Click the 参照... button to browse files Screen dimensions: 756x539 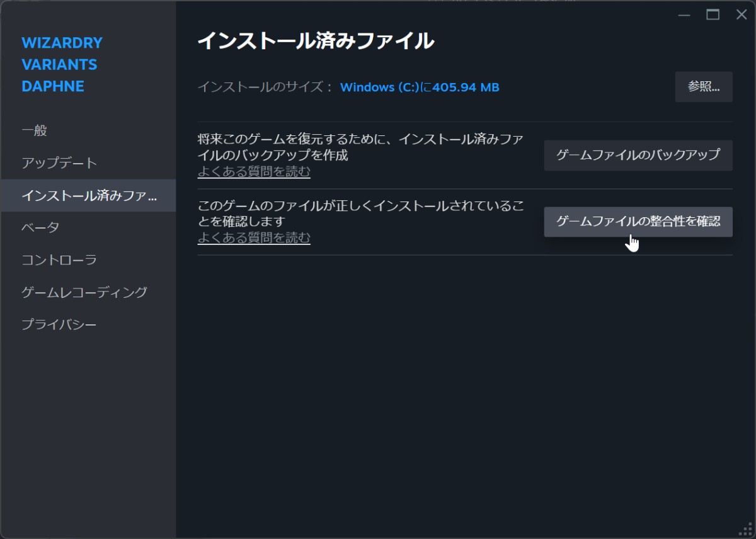point(704,87)
